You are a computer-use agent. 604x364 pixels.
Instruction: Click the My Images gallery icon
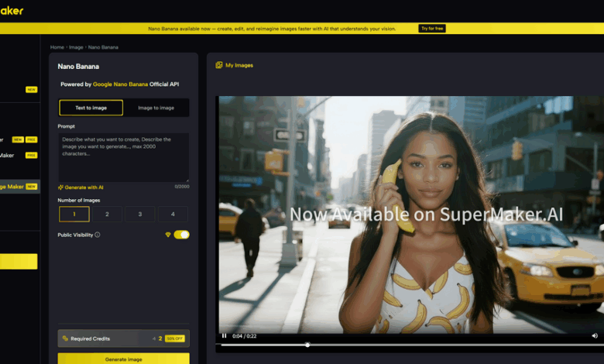point(219,65)
